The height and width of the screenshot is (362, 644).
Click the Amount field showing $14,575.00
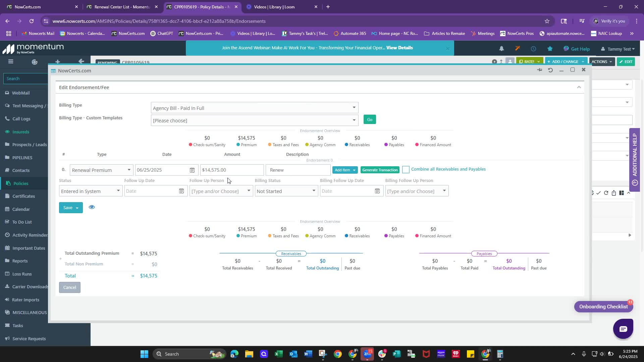point(231,170)
